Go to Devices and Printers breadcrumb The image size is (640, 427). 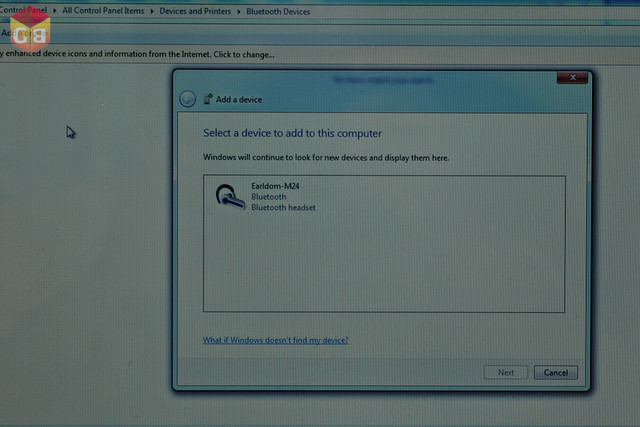[x=195, y=11]
